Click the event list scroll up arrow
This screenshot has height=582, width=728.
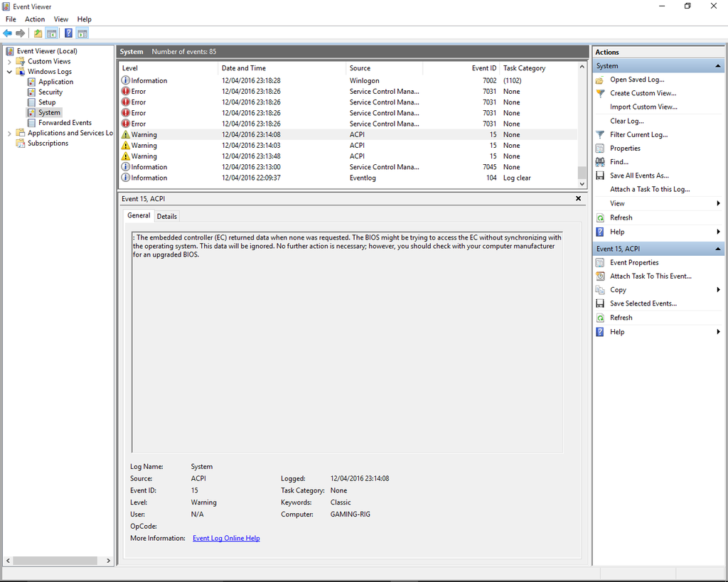coord(582,68)
